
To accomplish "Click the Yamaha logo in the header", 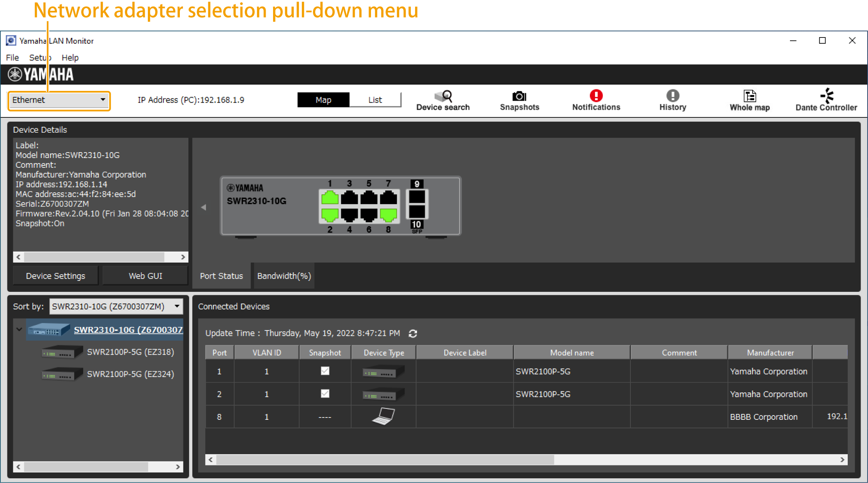I will click(x=40, y=74).
